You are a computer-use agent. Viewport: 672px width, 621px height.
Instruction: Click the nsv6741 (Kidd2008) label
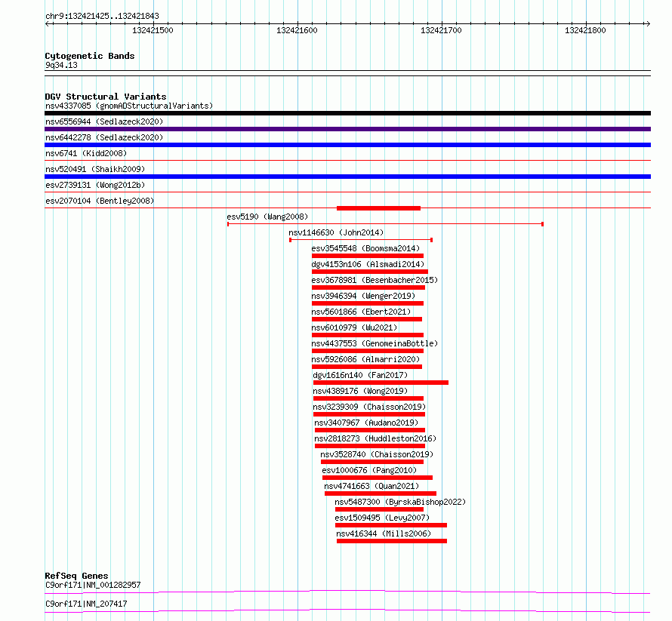click(86, 153)
